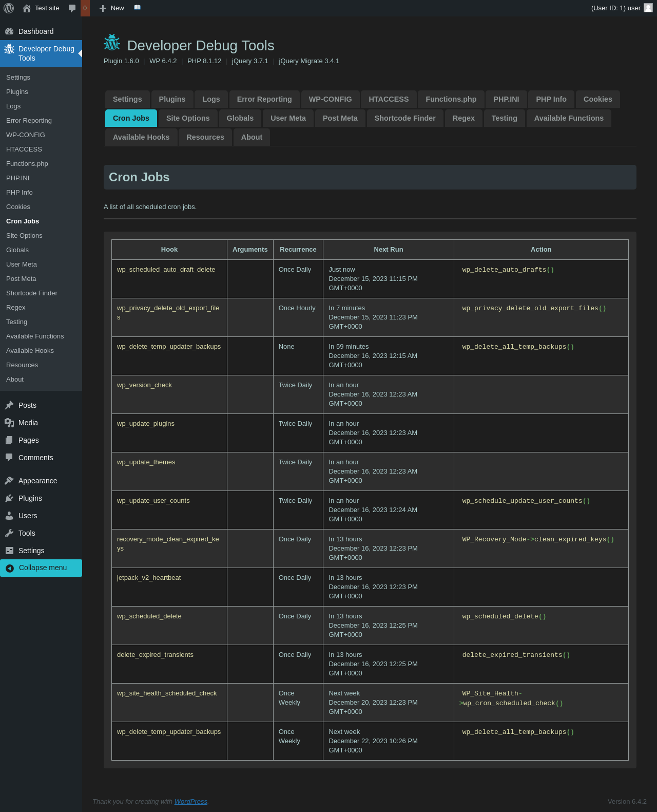Click the bug logo beside the page title
657x812 pixels.
point(112,43)
